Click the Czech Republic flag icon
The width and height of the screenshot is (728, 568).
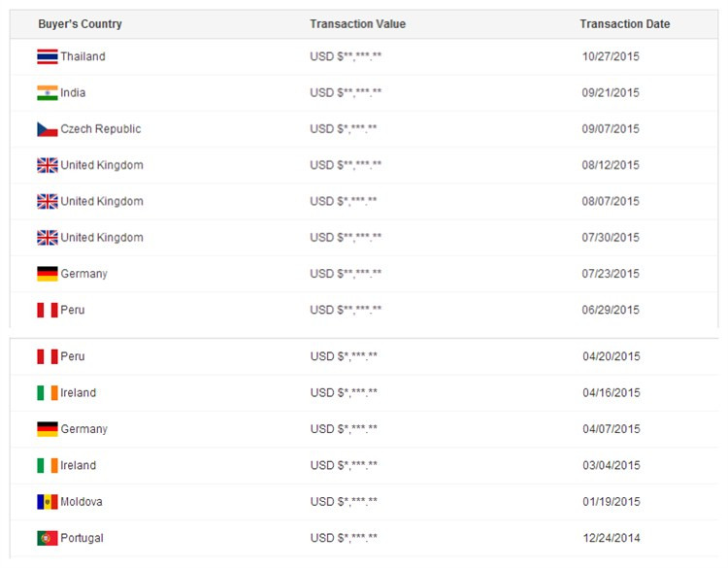point(48,129)
